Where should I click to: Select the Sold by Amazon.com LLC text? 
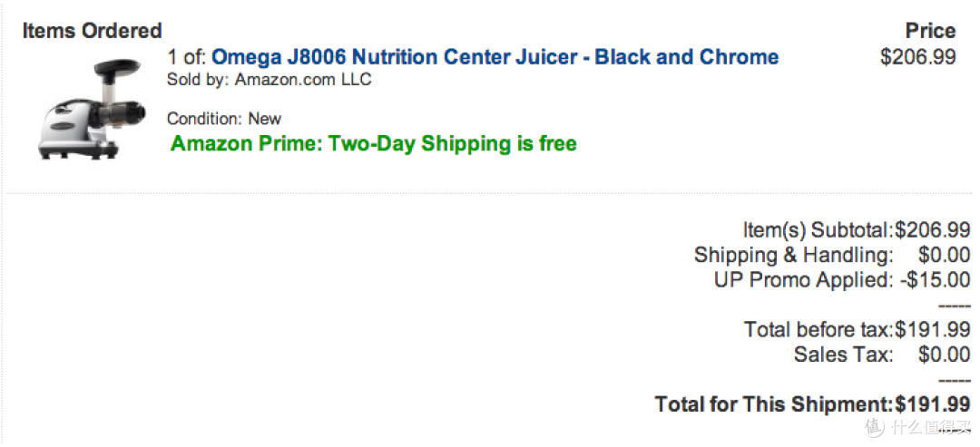[x=269, y=80]
